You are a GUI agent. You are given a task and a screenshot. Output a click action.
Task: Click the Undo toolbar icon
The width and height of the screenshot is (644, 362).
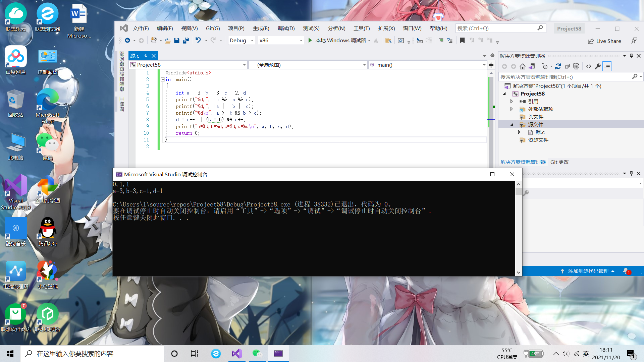[x=198, y=41]
